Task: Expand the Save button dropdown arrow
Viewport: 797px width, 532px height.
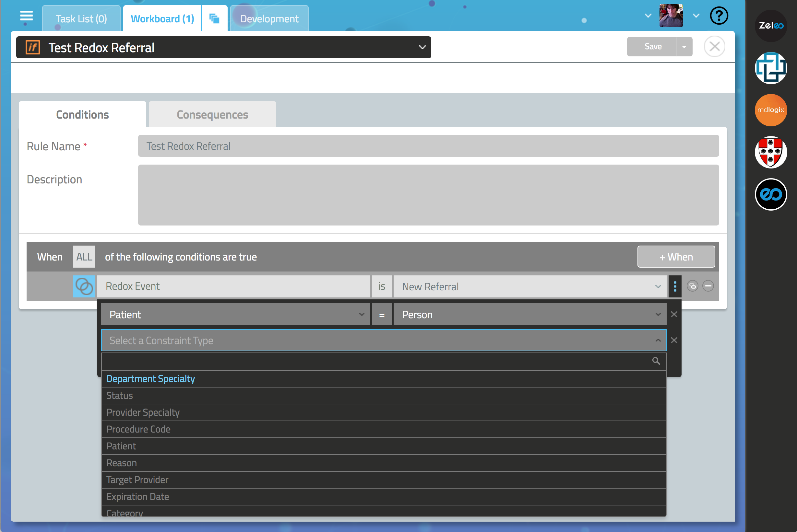Action: tap(684, 47)
